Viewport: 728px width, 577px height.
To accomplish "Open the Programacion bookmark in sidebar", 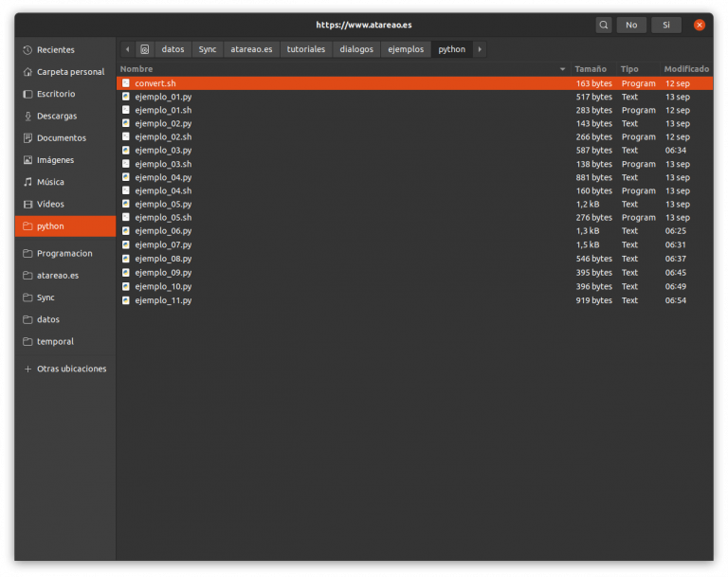I will 64,253.
